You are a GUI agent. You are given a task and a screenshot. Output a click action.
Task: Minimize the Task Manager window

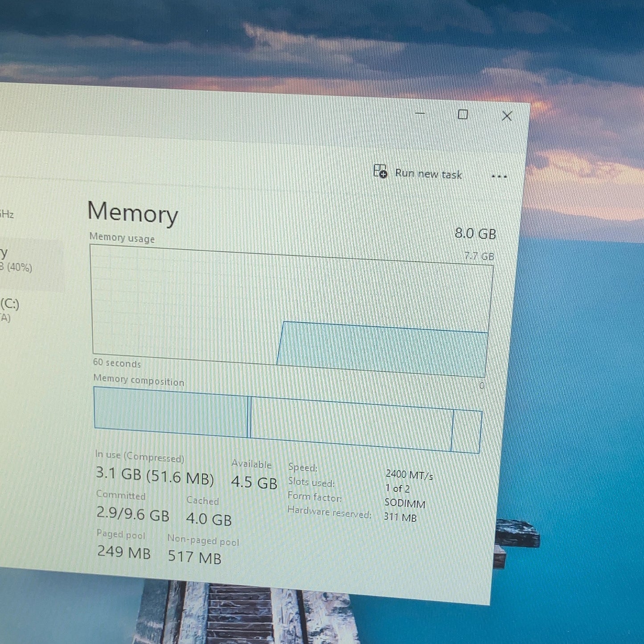(420, 113)
